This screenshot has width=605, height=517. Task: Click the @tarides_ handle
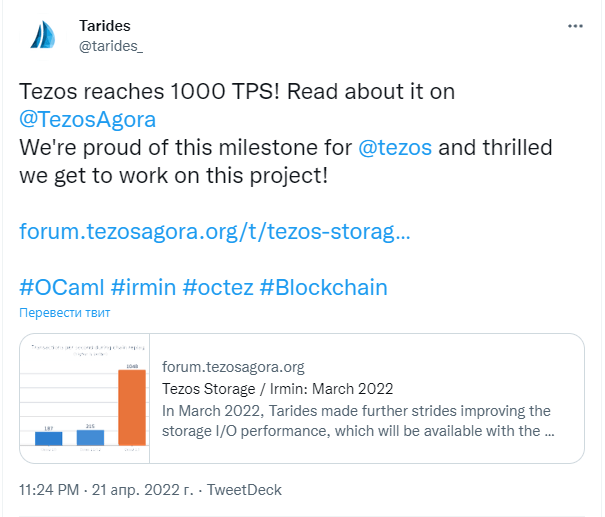point(111,46)
